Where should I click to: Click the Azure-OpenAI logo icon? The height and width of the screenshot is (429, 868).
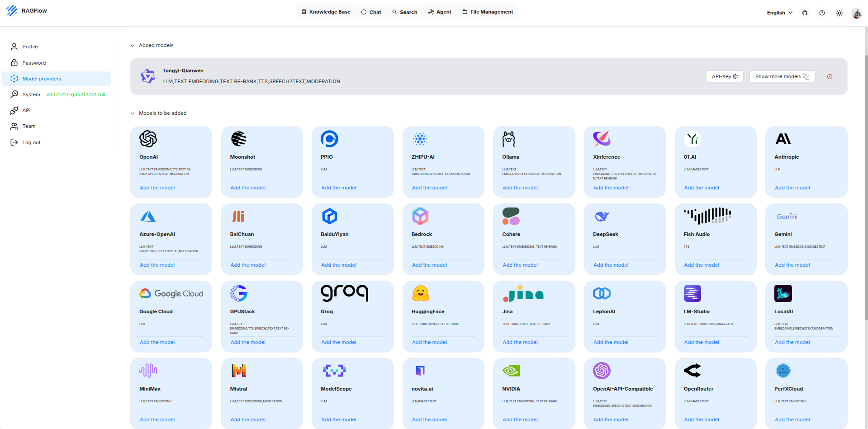click(148, 216)
